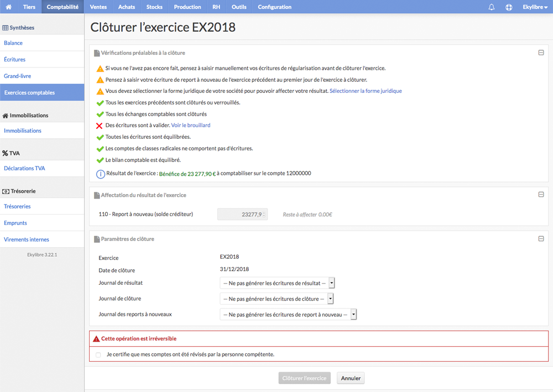Collapse the Affectation du résultat panel
The image size is (553, 392).
tap(541, 195)
